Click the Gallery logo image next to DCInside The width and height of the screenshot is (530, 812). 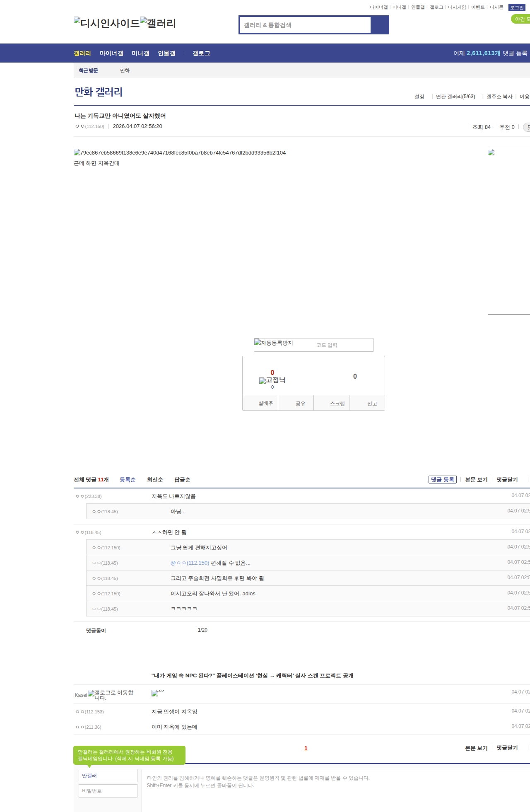point(158,23)
